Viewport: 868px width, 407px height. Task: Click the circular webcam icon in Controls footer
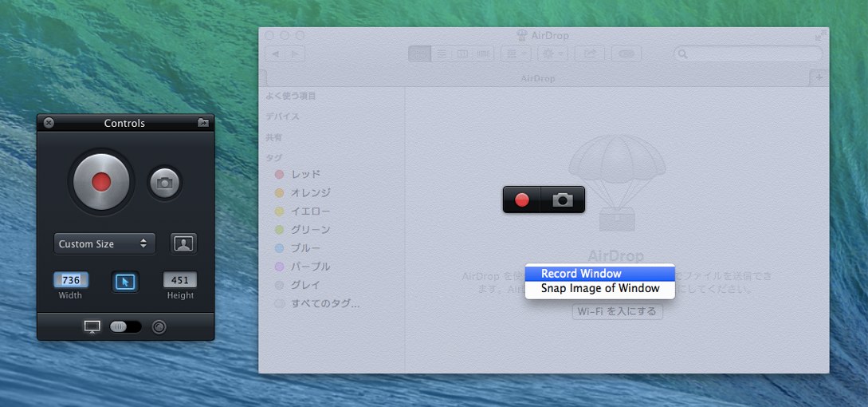tap(159, 327)
